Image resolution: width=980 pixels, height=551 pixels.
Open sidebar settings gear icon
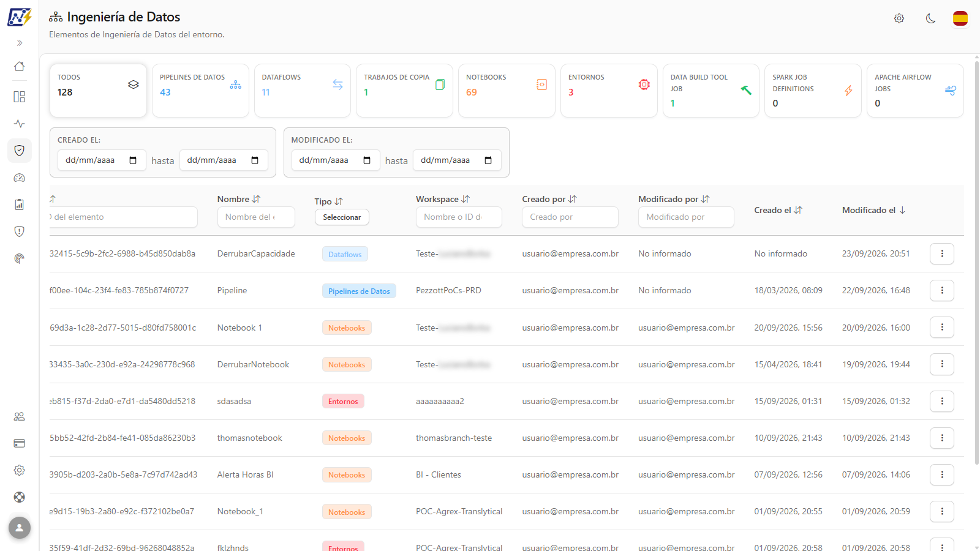[x=20, y=470]
